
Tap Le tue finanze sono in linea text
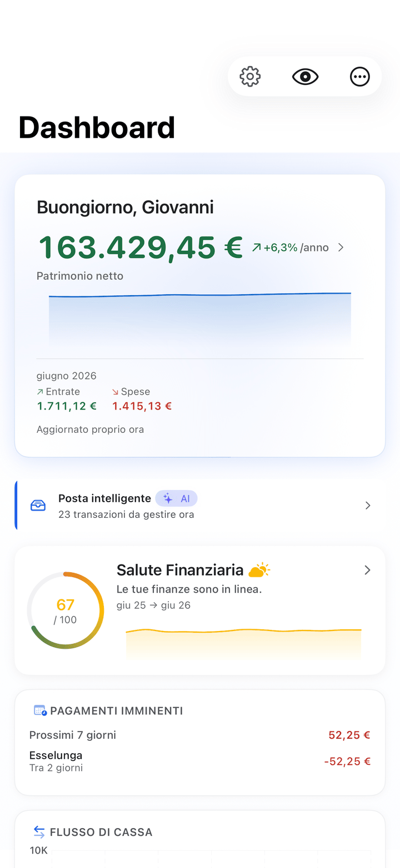(x=189, y=589)
